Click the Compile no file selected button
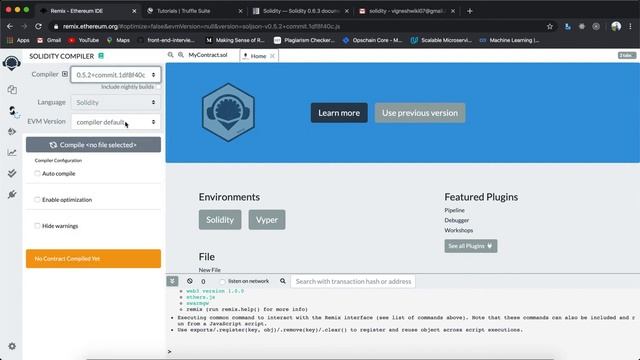Screen dimensions: 640x360 click(x=93, y=145)
